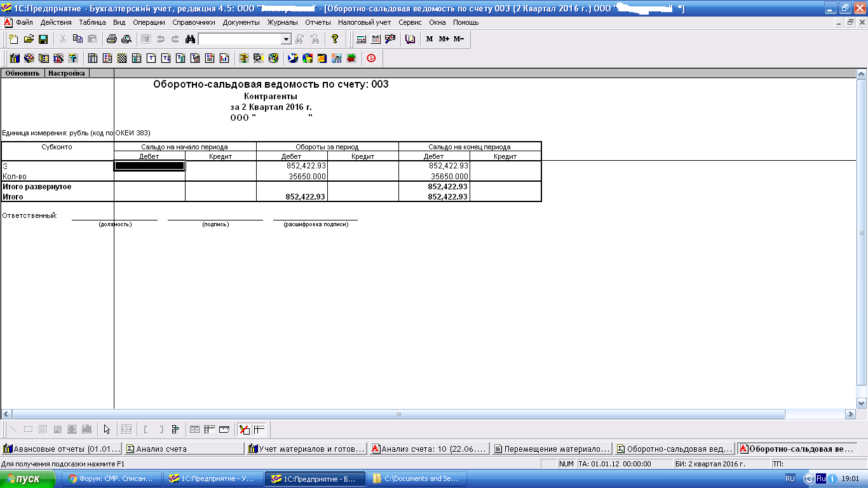Click the yellow question mark help icon
The width and height of the screenshot is (868, 488).
(335, 39)
